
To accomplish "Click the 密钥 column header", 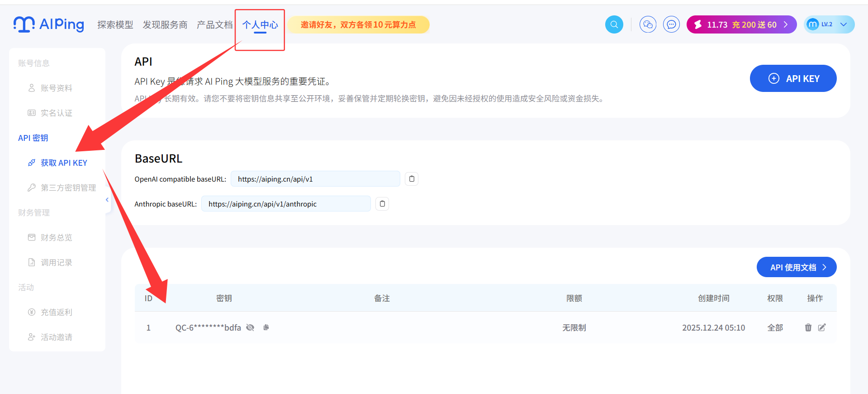I will point(224,298).
